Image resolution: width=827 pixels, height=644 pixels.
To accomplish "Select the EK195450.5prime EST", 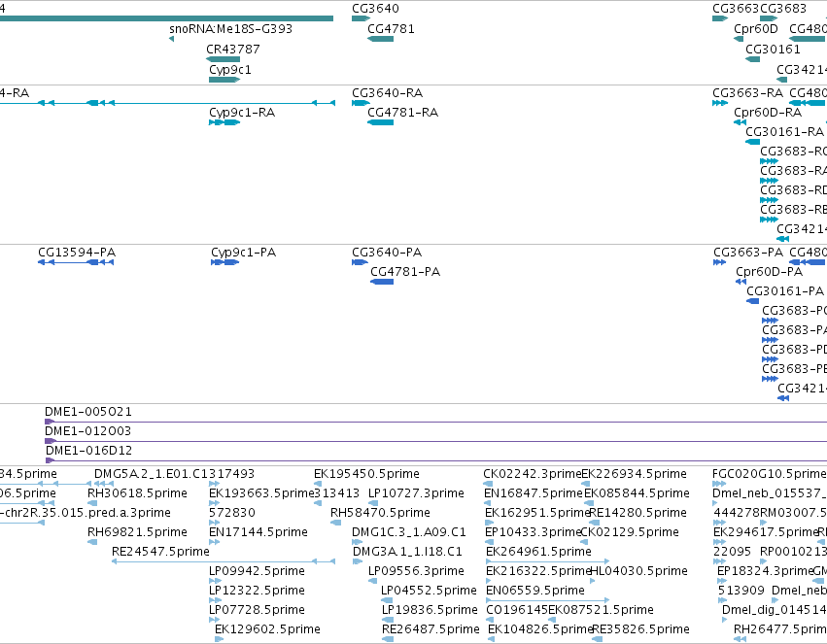I will (318, 484).
